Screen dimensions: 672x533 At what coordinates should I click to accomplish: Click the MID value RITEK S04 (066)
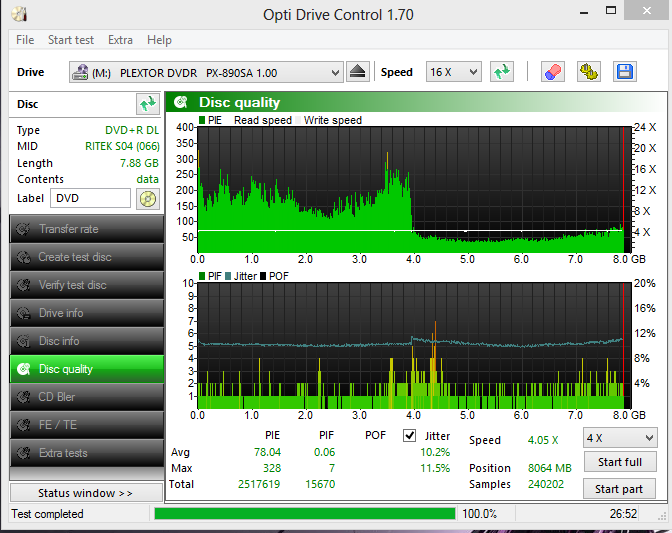(x=122, y=147)
